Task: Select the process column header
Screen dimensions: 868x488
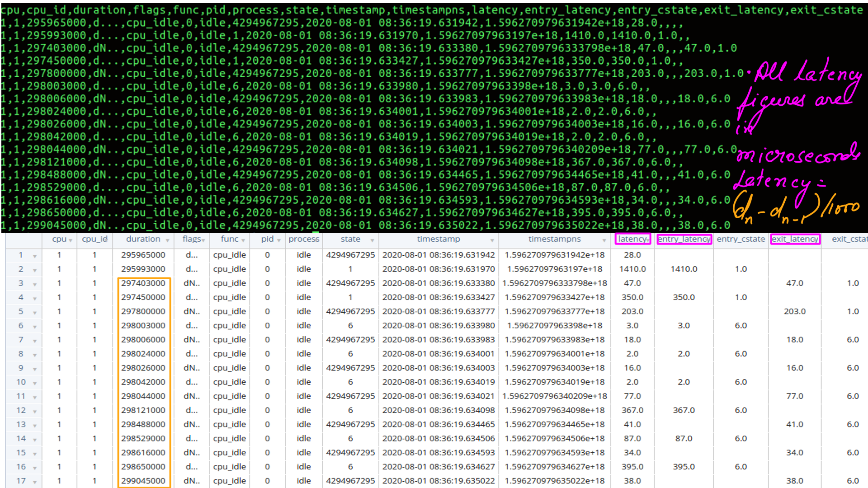Action: coord(304,239)
